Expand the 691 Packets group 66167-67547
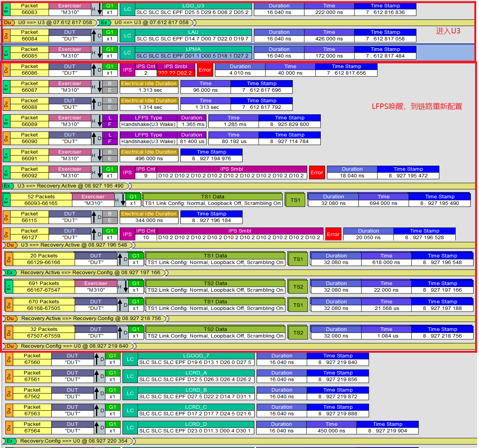Screen dimensions: 479x448 [x=44, y=287]
